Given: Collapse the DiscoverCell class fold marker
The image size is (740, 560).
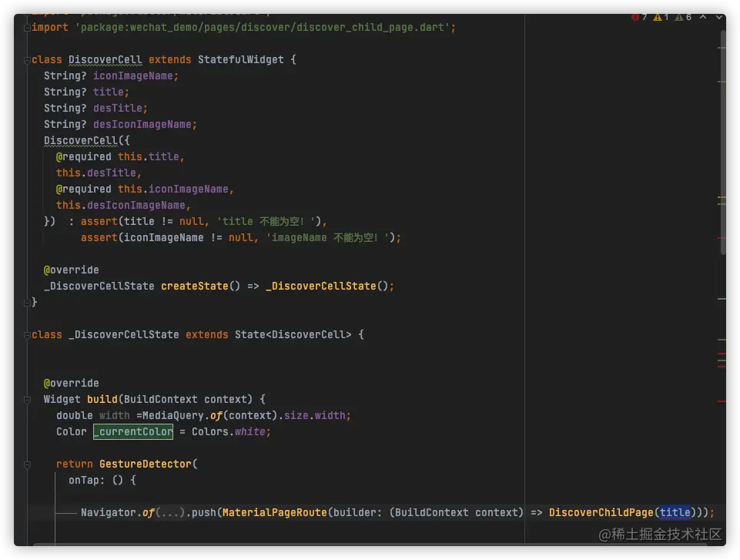Looking at the screenshot, I should click(x=28, y=60).
